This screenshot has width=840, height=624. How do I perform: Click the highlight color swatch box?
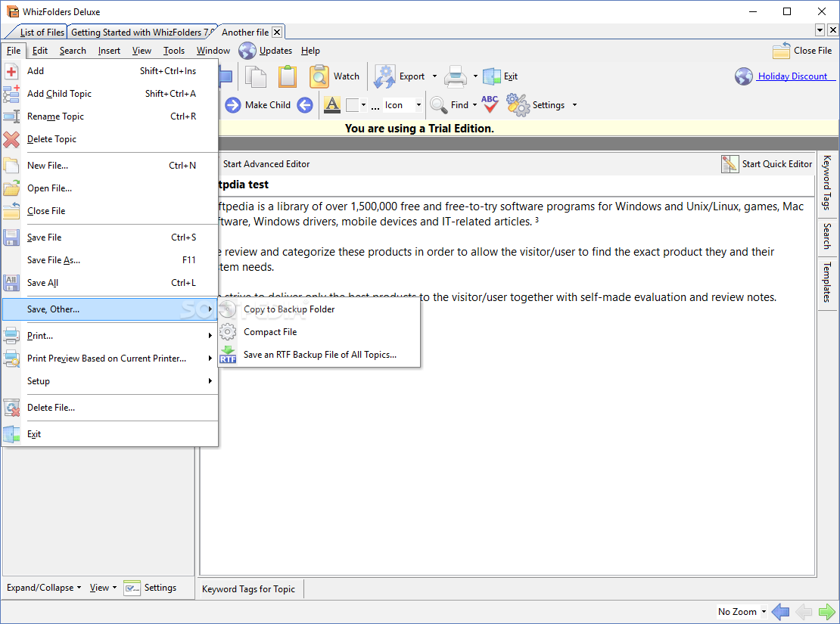click(x=352, y=105)
